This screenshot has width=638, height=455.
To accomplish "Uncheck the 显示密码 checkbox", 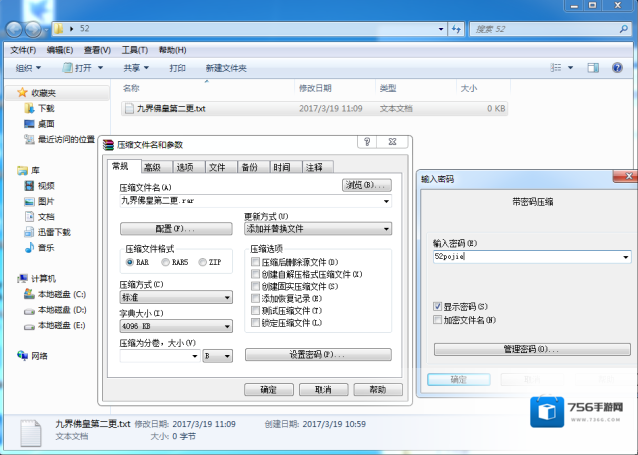I will click(x=437, y=306).
